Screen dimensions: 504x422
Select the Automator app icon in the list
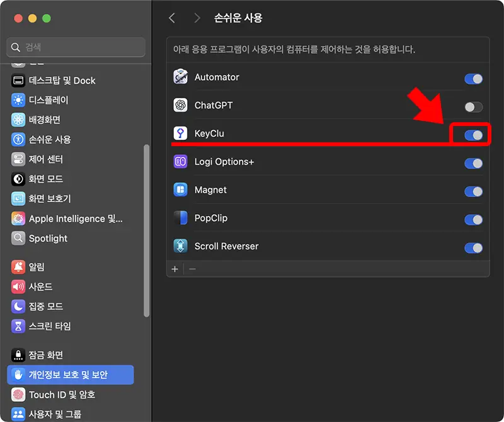[181, 78]
